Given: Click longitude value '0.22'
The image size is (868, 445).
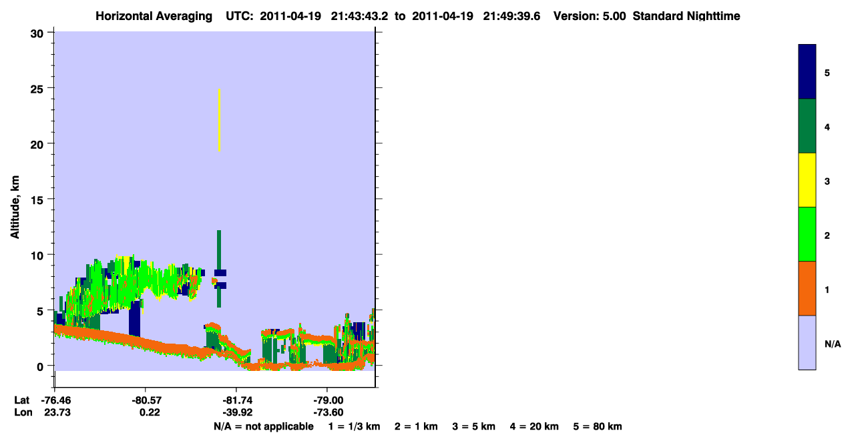Looking at the screenshot, I should pyautogui.click(x=150, y=412).
